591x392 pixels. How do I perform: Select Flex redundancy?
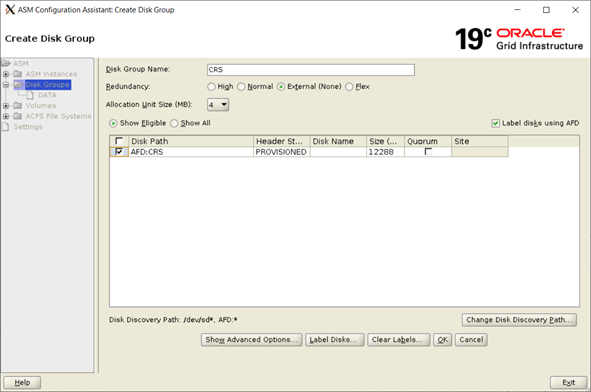tap(349, 87)
